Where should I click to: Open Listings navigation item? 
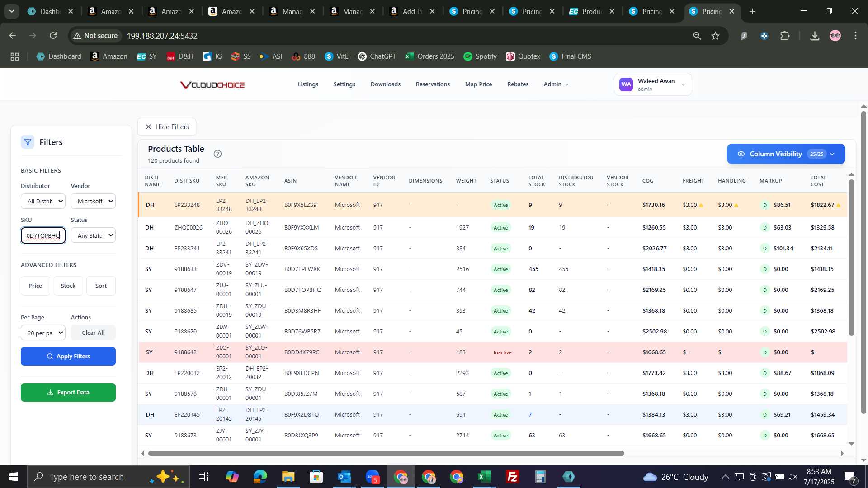point(308,84)
